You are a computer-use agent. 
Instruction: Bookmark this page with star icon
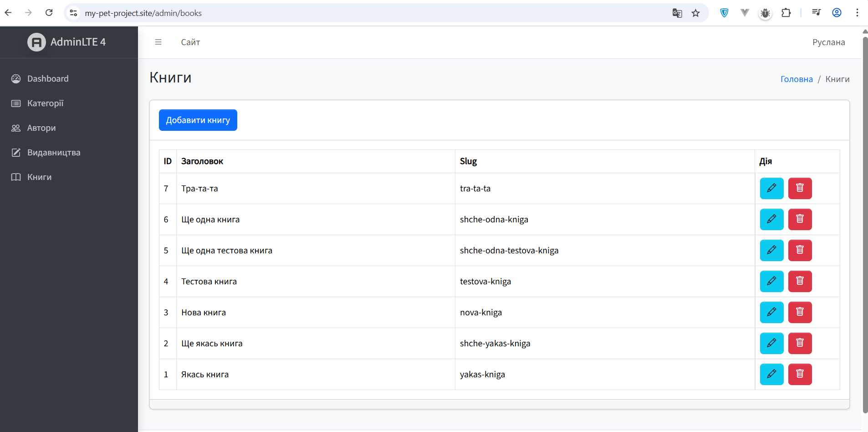[695, 13]
